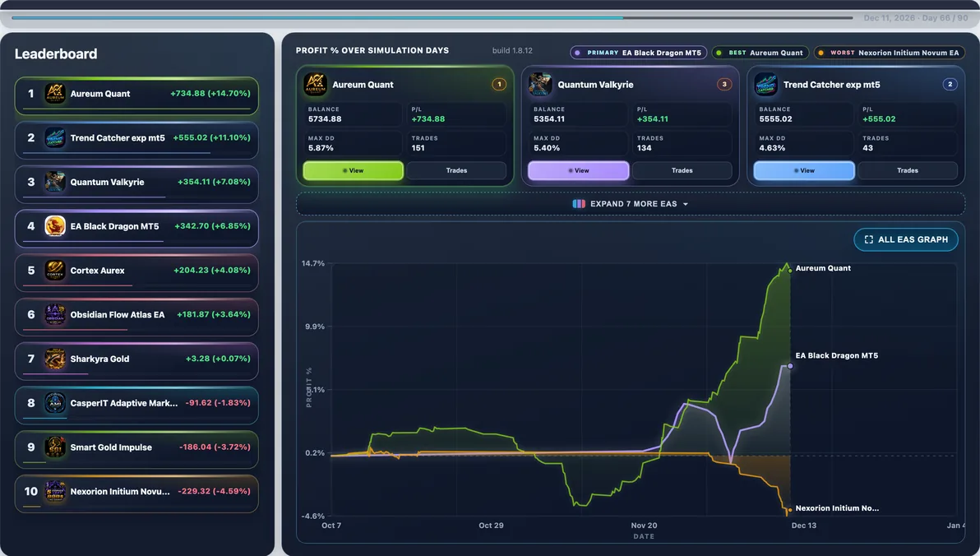Click the colored bars icon beside Expand
This screenshot has width=980, height=556.
coord(579,204)
